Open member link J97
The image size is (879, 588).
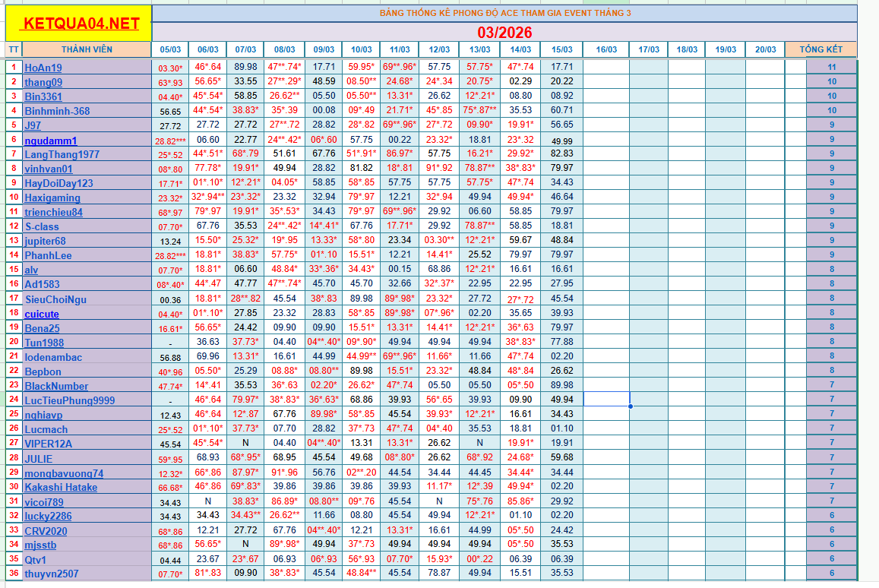(33, 125)
